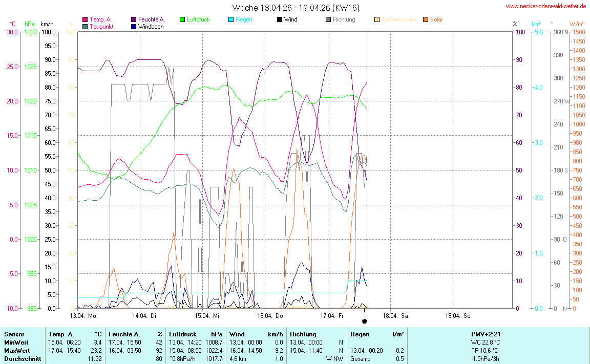The width and height of the screenshot is (590, 364).
Task: Click the green Luftdruck legend square
Action: click(x=182, y=19)
